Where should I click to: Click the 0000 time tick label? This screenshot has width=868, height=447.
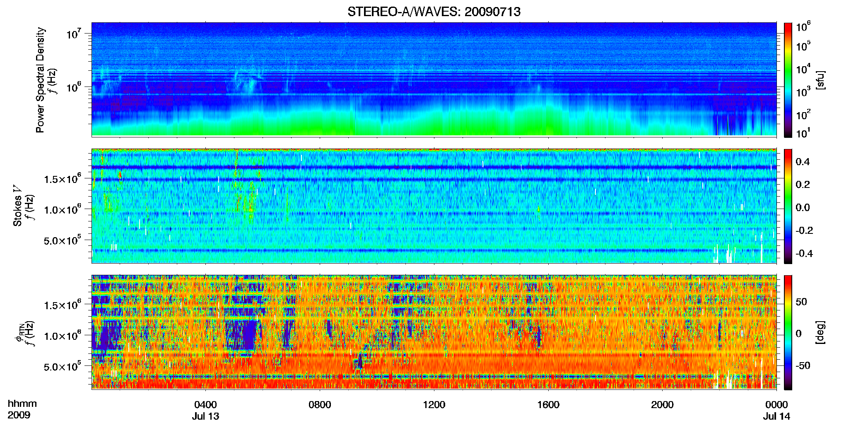(x=776, y=404)
